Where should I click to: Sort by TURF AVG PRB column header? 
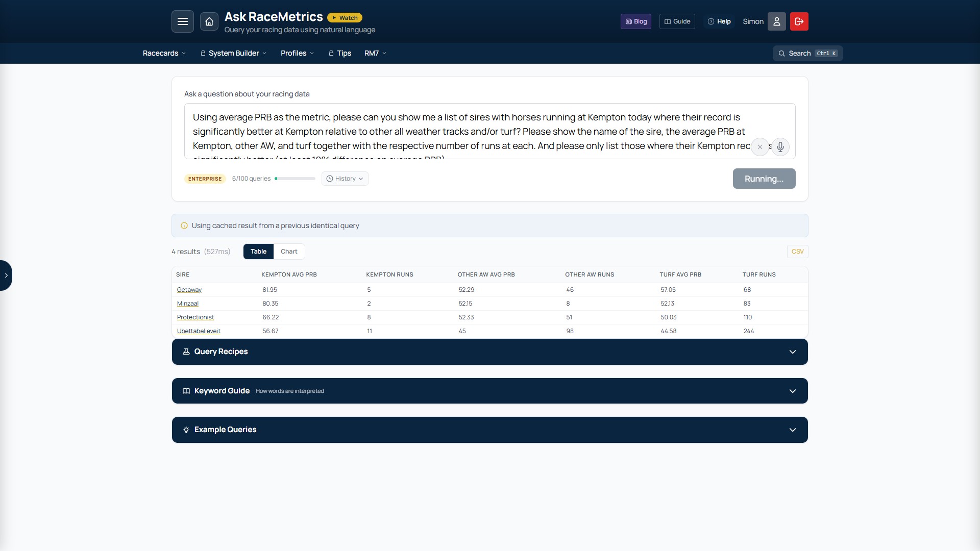tap(680, 274)
